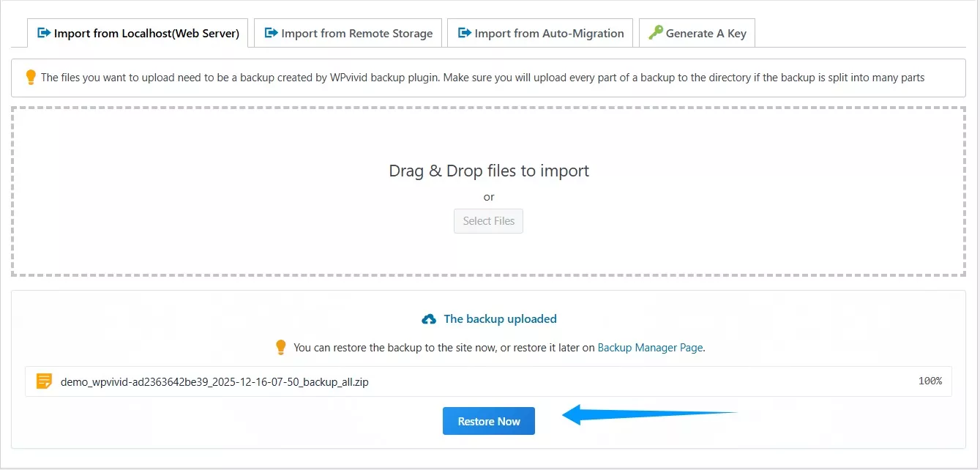
Task: Select the demo_wpvivid backup_all.zip file name
Action: (214, 381)
